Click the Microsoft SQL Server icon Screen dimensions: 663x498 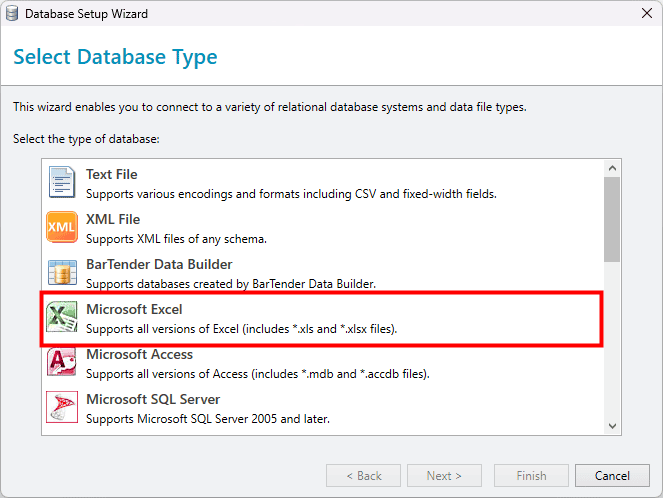tap(62, 408)
